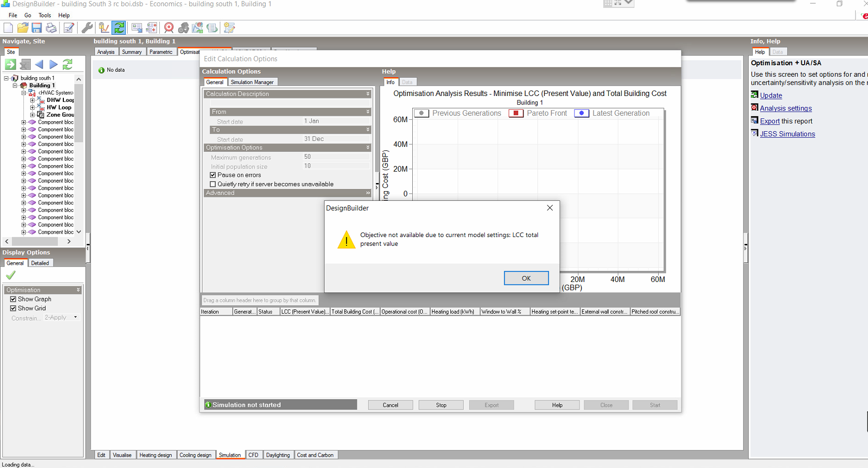Click the Stop button in calculation dialog
Viewport: 868px width, 468px height.
(x=441, y=405)
